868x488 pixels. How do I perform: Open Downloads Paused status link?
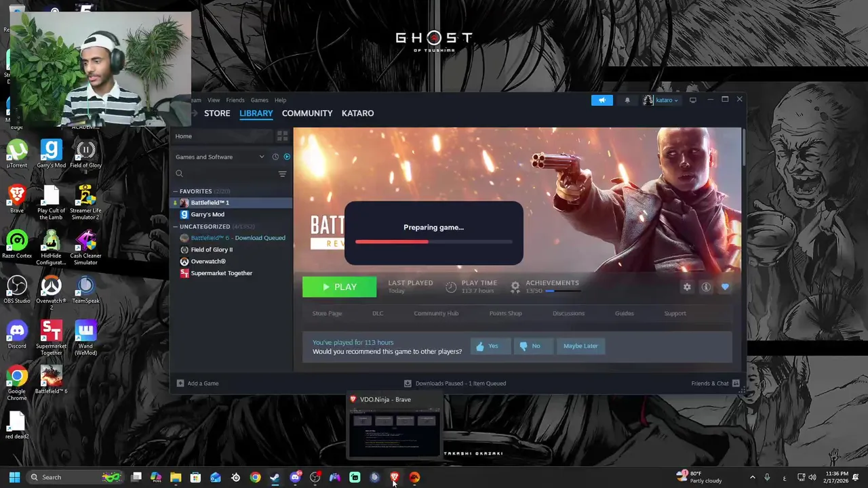click(x=455, y=384)
